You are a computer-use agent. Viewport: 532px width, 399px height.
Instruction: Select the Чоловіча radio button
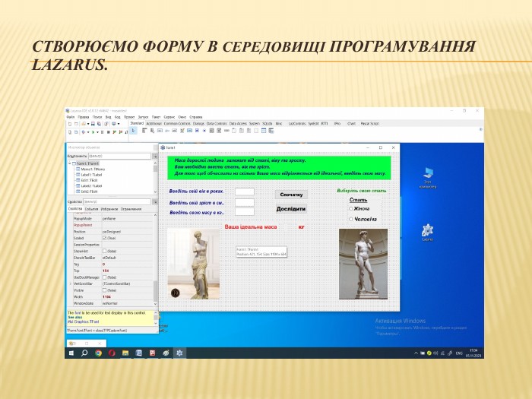pos(351,219)
